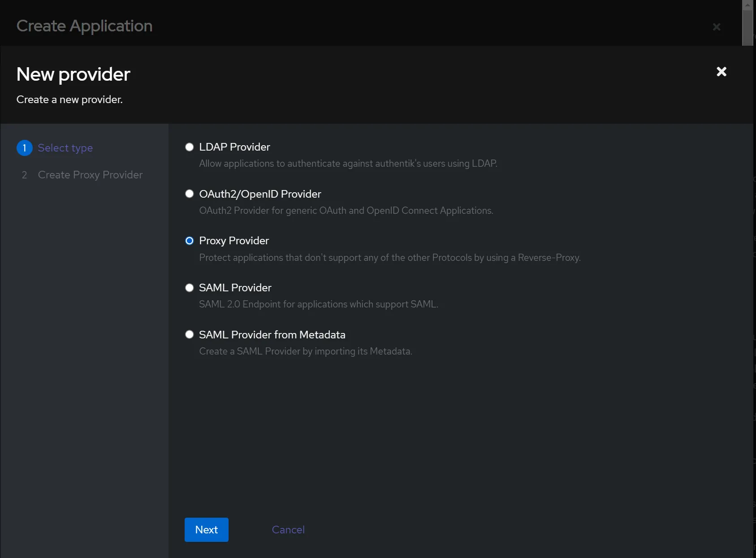
Task: Select the Proxy Provider radio button
Action: (x=190, y=241)
